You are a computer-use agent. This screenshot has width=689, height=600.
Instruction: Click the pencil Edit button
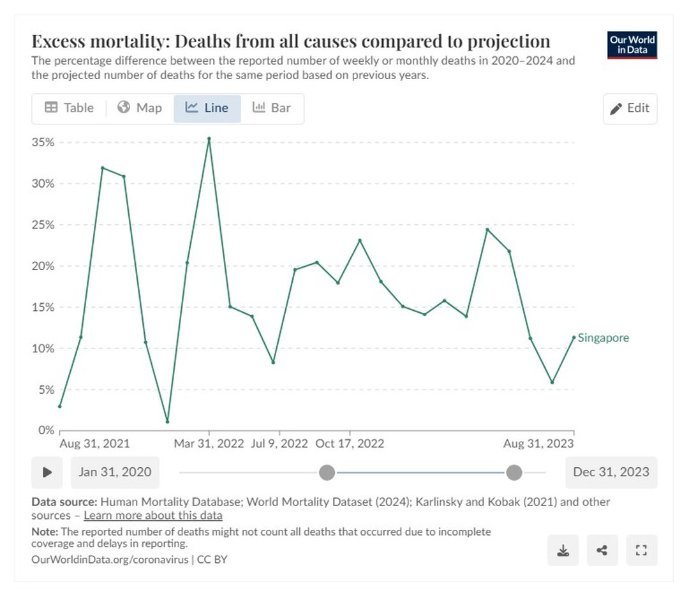(630, 108)
